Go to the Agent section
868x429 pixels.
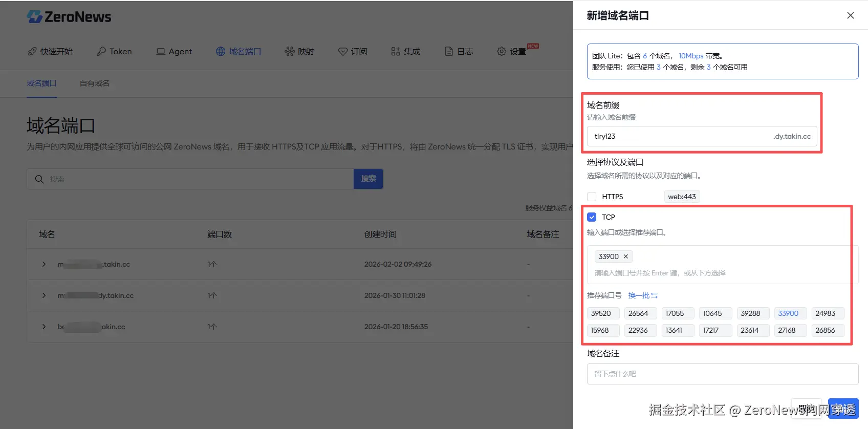pyautogui.click(x=174, y=51)
